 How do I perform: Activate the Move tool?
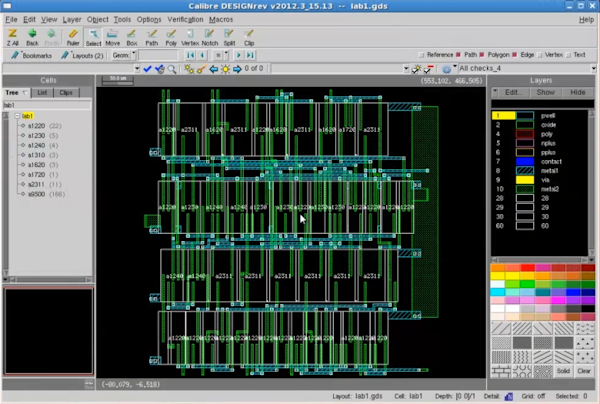[x=113, y=37]
